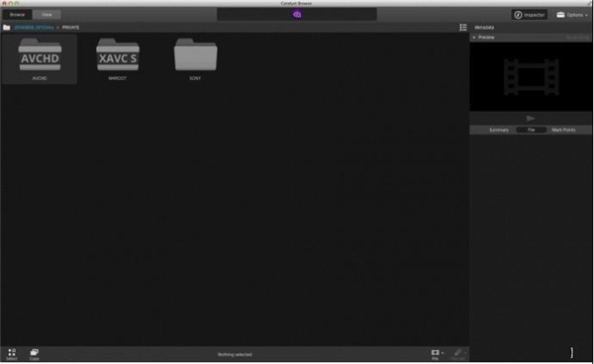Select the File metadata tab
Viewport: 594px width, 364px height.
pos(531,130)
